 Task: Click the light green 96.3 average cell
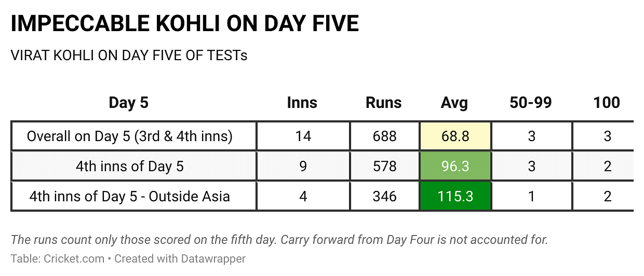pos(455,167)
